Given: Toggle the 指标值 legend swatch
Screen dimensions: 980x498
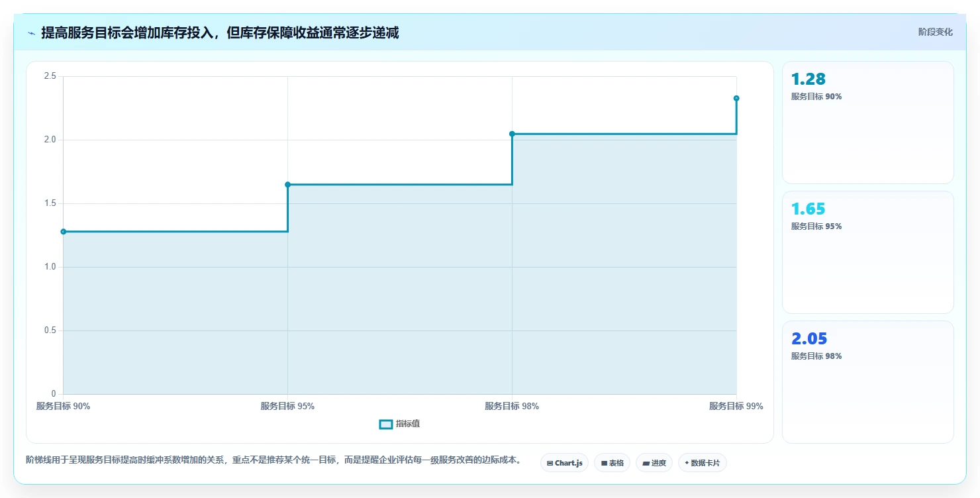Looking at the screenshot, I should (385, 424).
